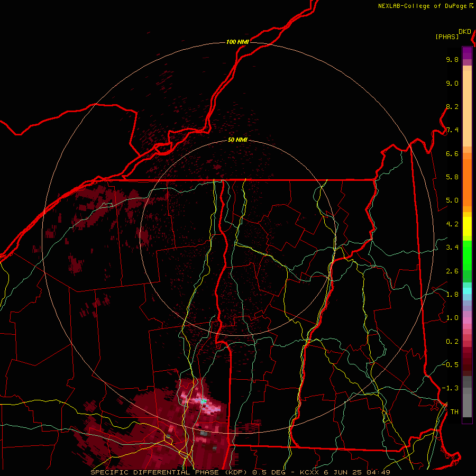Viewport: 476px width, 476px height.
Task: Click the DKD label above the color scale
Action: coord(465,32)
